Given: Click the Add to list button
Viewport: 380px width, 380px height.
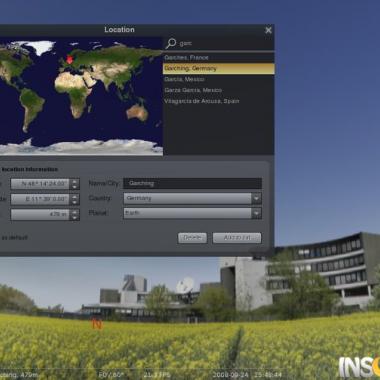Looking at the screenshot, I should click(237, 238).
